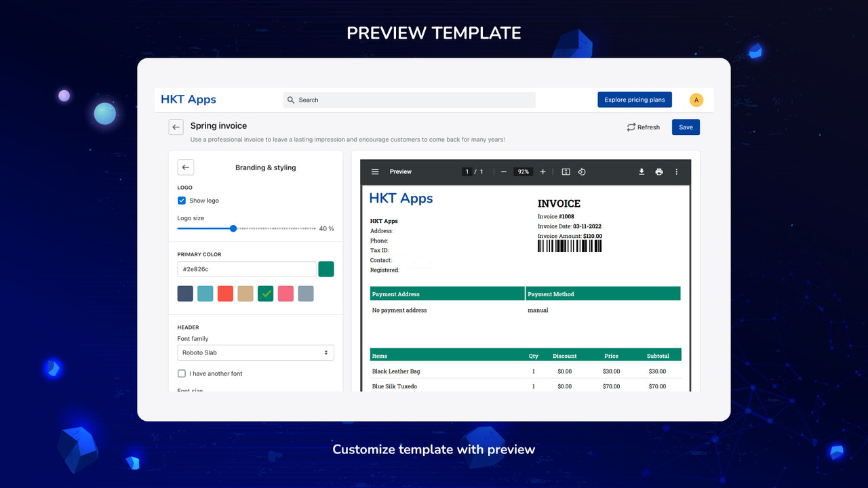Open Explore pricing plans
Screen dimensions: 868x488
[x=635, y=99]
